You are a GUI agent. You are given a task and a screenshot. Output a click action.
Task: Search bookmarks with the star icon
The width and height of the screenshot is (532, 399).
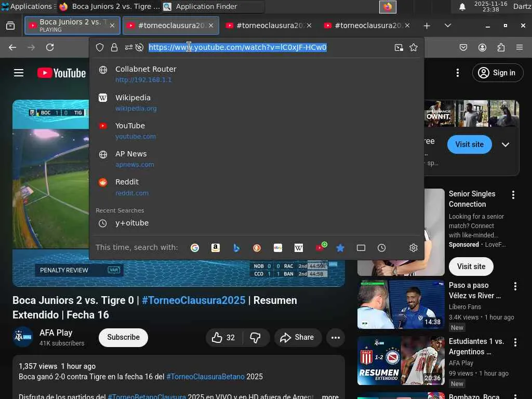coord(340,248)
